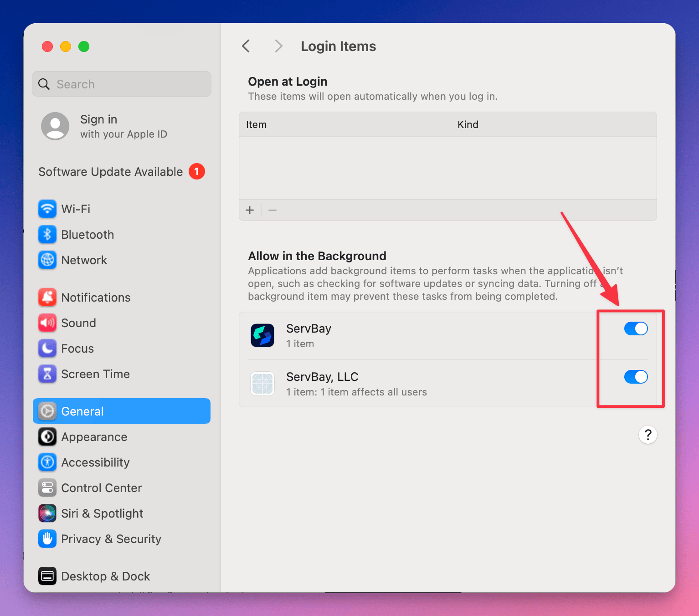Viewport: 699px width, 616px height.
Task: Click the Network globe icon
Action: click(x=47, y=260)
